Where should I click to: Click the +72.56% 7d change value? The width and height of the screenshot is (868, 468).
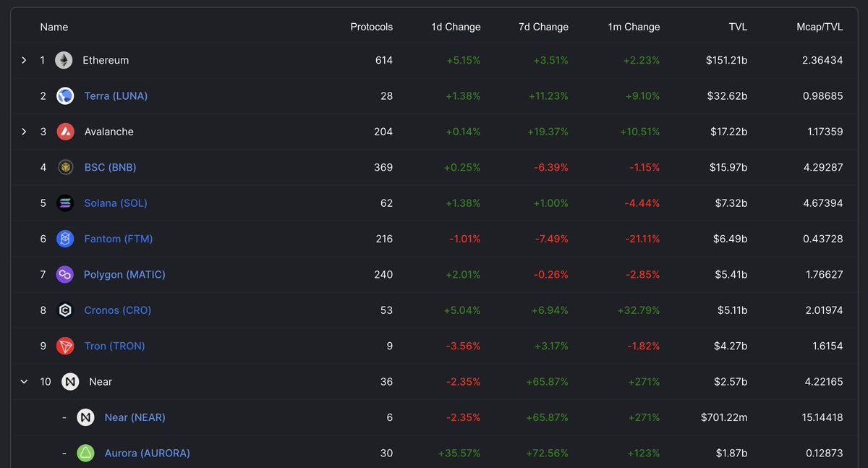(x=548, y=454)
